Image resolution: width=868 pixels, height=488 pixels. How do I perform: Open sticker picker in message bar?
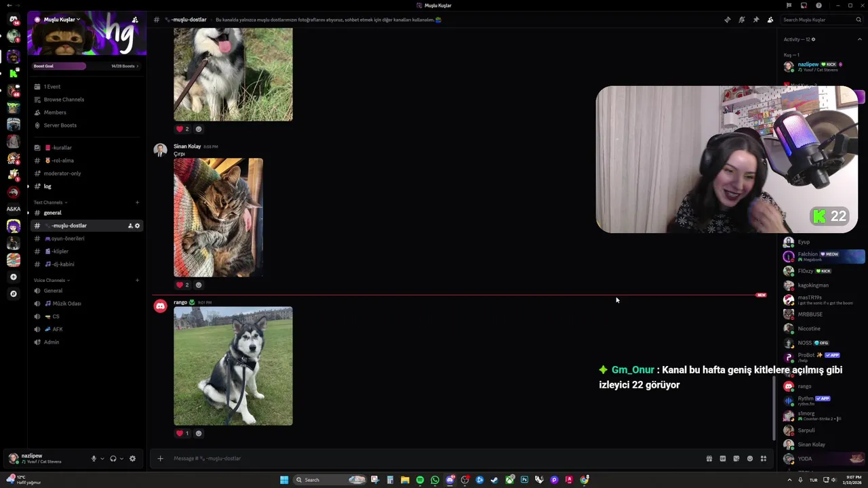point(736,458)
